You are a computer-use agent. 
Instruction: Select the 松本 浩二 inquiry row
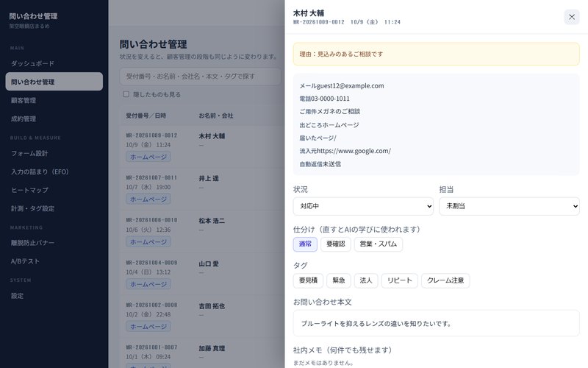point(202,232)
